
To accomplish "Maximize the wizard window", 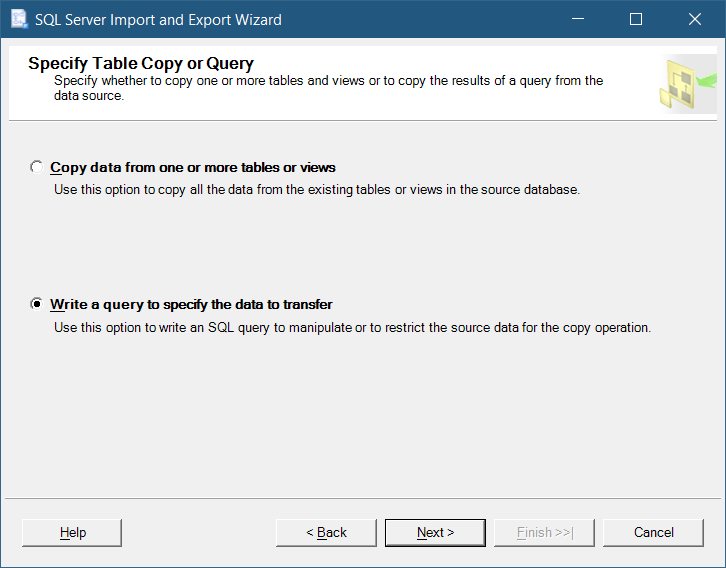I will pos(636,19).
